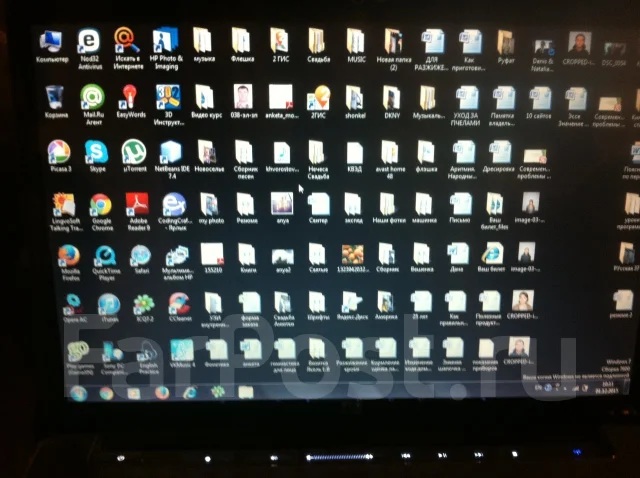Open the avast home 48 folder
Image resolution: width=640 pixels, height=478 pixels.
click(391, 159)
